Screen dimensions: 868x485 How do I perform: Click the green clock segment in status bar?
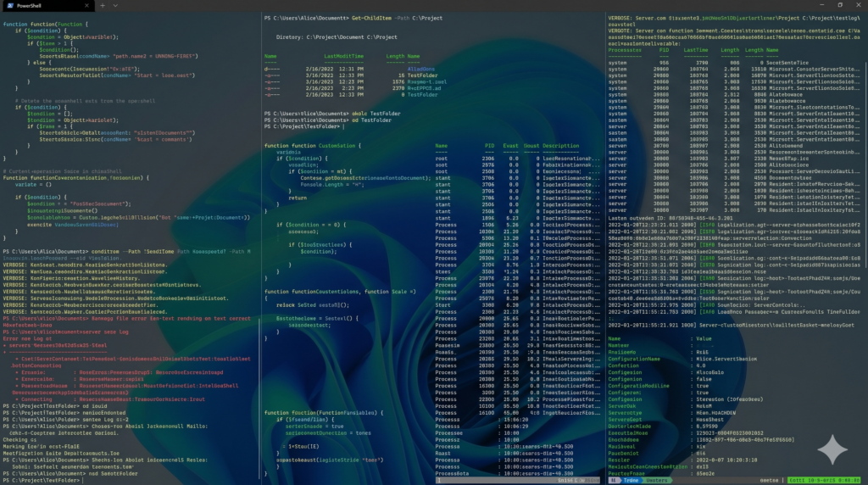click(825, 481)
